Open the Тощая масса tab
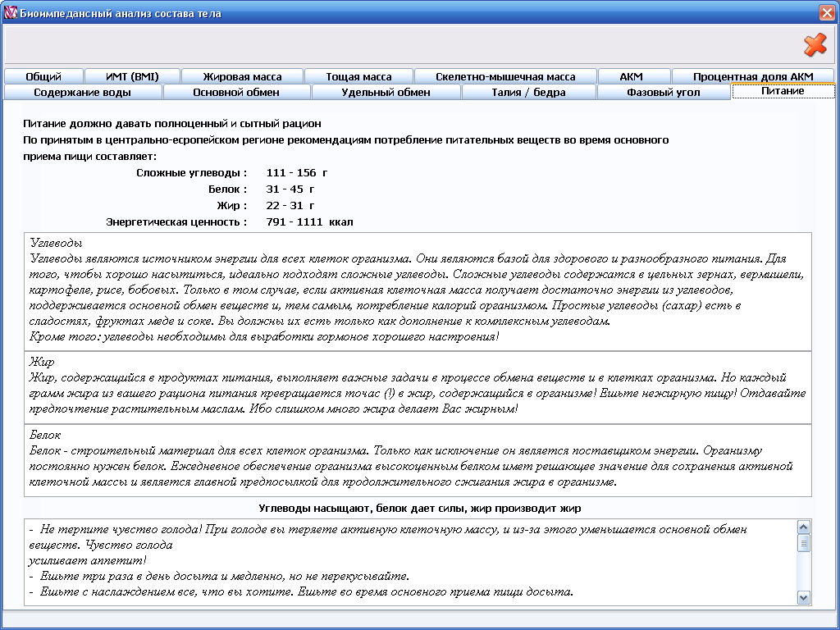 pyautogui.click(x=358, y=76)
